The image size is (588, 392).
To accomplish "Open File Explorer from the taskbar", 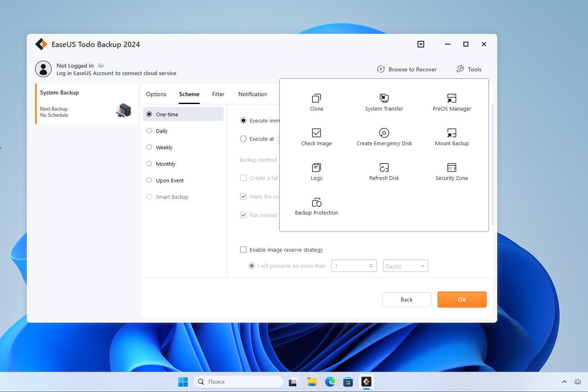I will pos(312,382).
